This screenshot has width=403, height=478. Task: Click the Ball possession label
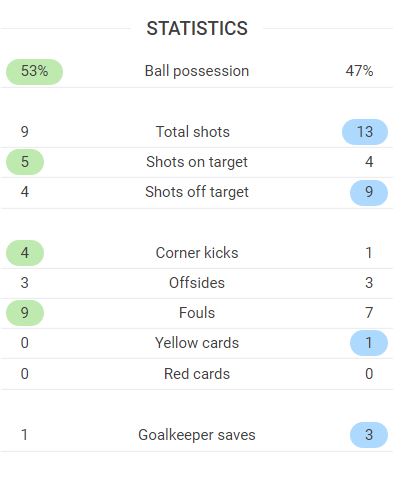(197, 71)
